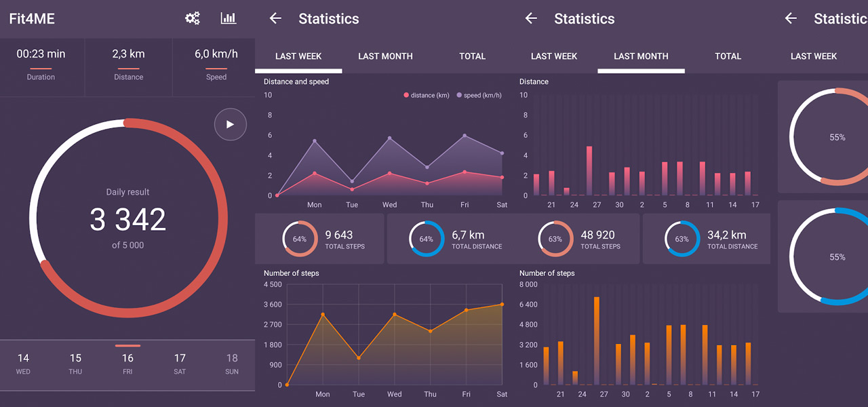Viewport: 868px width, 407px height.
Task: Tap the blue 63% distance ring
Action: click(x=682, y=239)
